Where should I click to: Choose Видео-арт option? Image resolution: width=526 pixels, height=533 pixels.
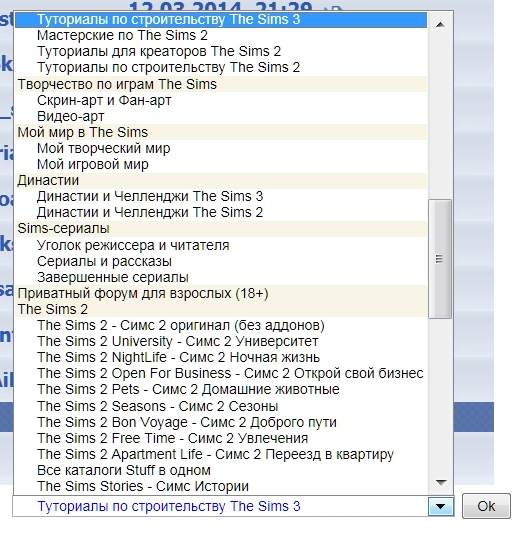pos(221,116)
